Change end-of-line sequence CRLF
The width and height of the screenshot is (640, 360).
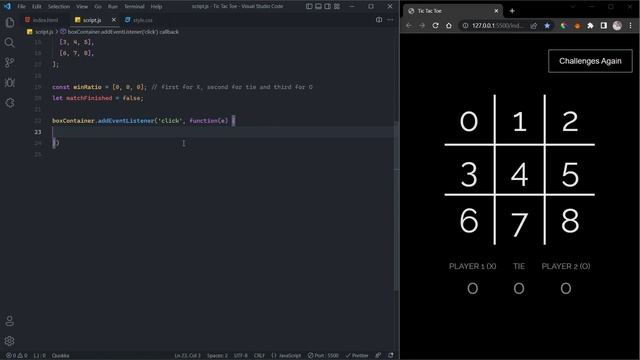pos(259,356)
